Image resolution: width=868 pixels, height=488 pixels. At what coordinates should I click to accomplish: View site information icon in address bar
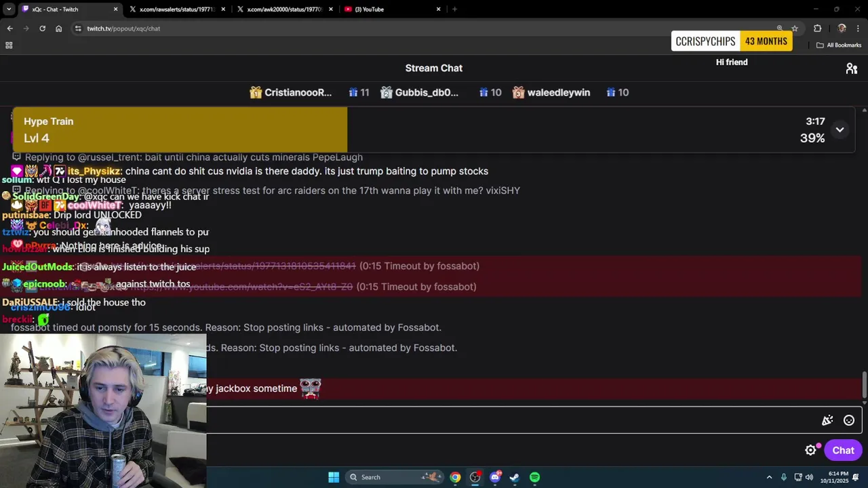(78, 28)
